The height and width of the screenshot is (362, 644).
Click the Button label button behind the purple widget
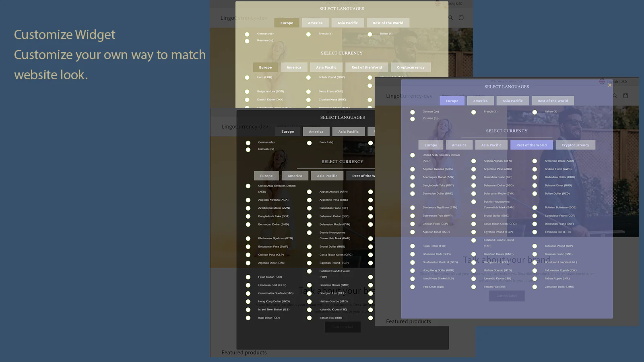pyautogui.click(x=507, y=296)
